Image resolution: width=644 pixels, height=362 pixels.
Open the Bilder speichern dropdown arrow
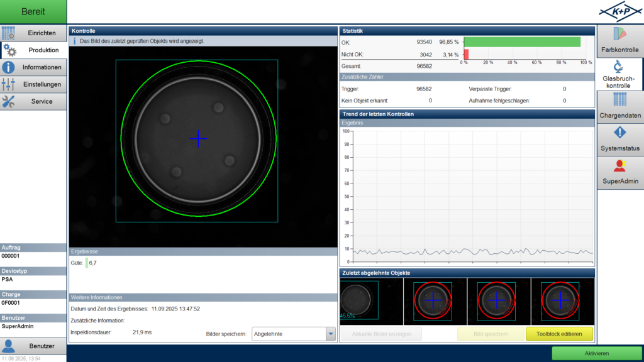(x=331, y=334)
